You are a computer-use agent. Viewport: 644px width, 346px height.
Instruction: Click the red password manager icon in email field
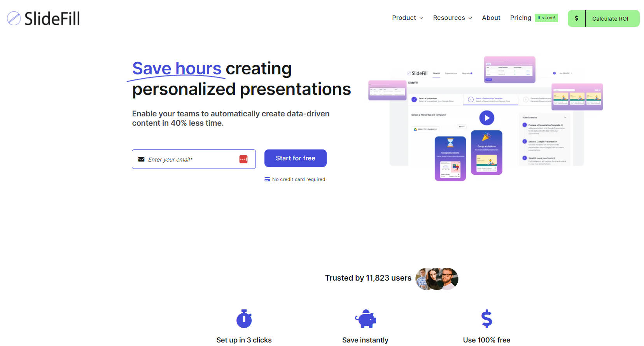[x=243, y=159]
